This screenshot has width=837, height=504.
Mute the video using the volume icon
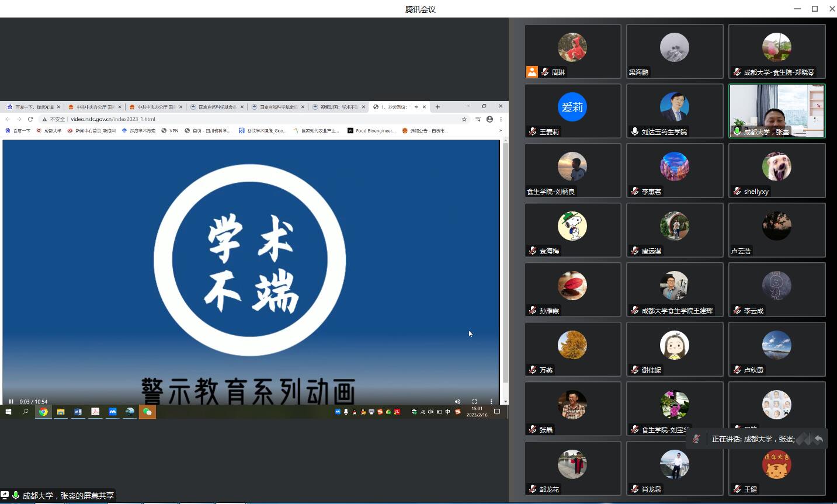pos(457,402)
